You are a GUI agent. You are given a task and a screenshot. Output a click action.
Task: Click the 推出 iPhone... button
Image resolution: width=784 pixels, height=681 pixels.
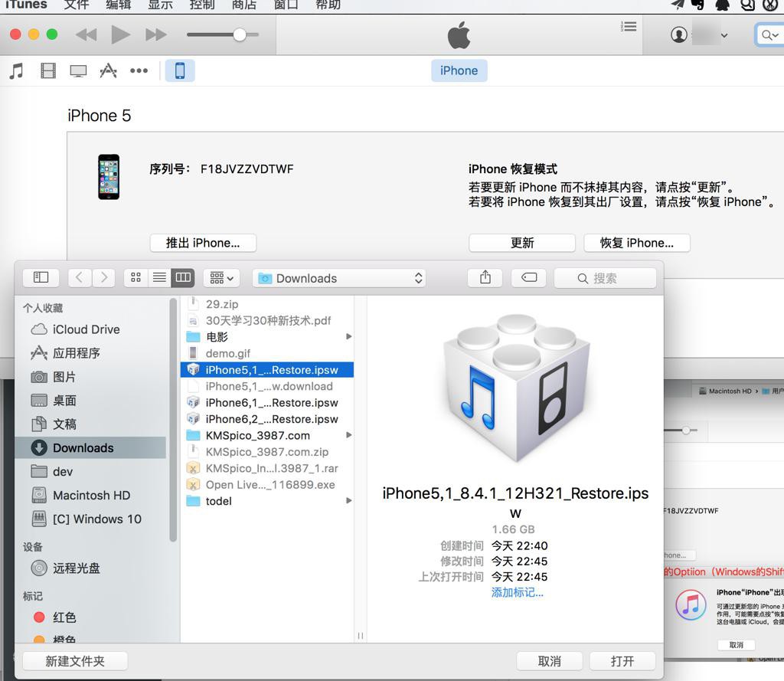pos(203,243)
